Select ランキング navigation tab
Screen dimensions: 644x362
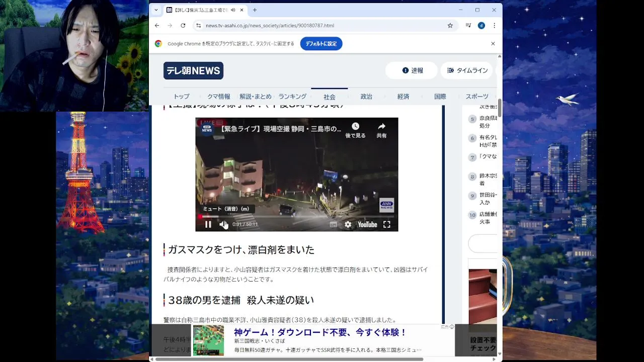292,97
